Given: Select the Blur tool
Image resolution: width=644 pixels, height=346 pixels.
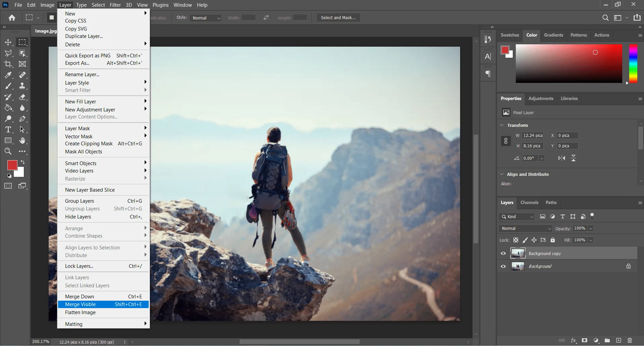Looking at the screenshot, I should tap(22, 108).
